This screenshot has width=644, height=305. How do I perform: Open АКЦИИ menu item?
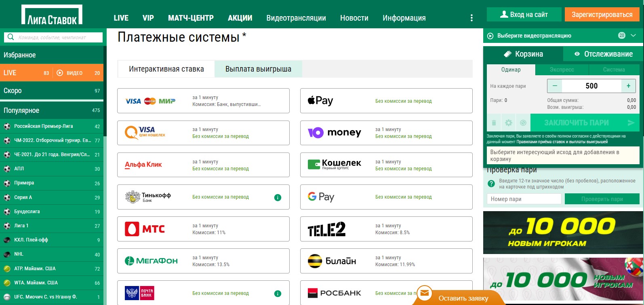[x=240, y=18]
